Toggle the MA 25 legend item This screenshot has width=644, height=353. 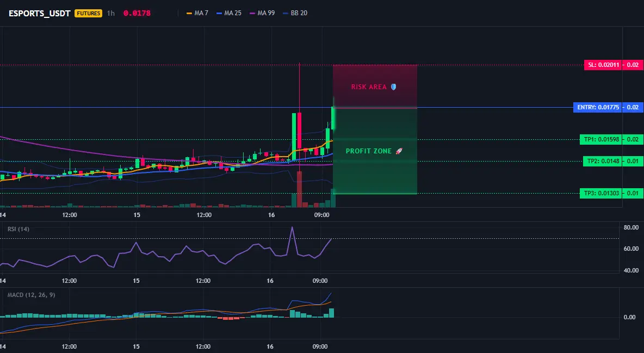pyautogui.click(x=229, y=13)
